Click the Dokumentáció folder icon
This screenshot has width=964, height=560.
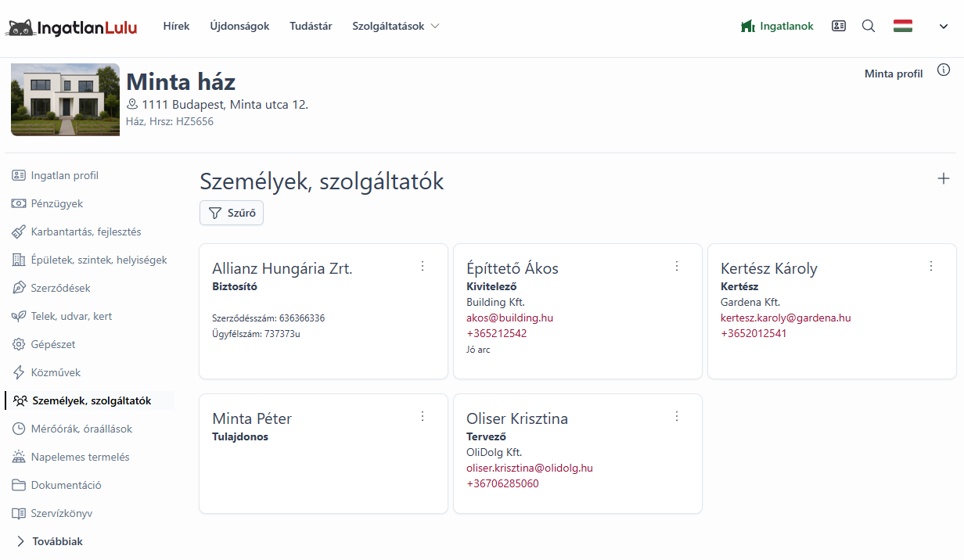pyautogui.click(x=19, y=485)
